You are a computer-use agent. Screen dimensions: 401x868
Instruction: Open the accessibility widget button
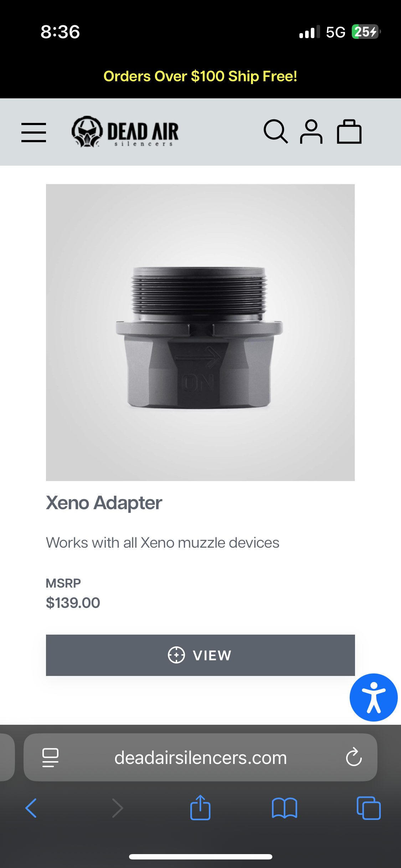[x=374, y=697]
